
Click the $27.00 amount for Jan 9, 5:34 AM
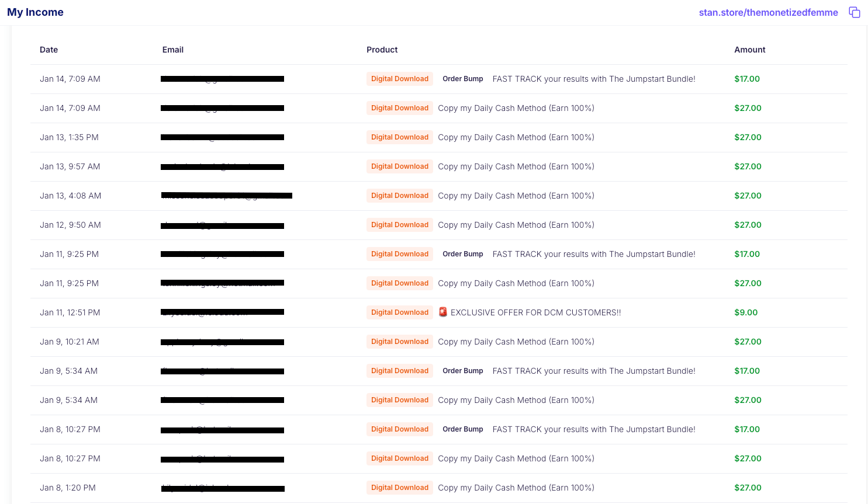[x=748, y=400]
